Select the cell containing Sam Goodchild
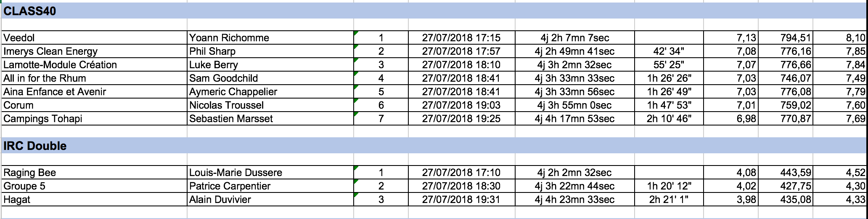 [223, 78]
